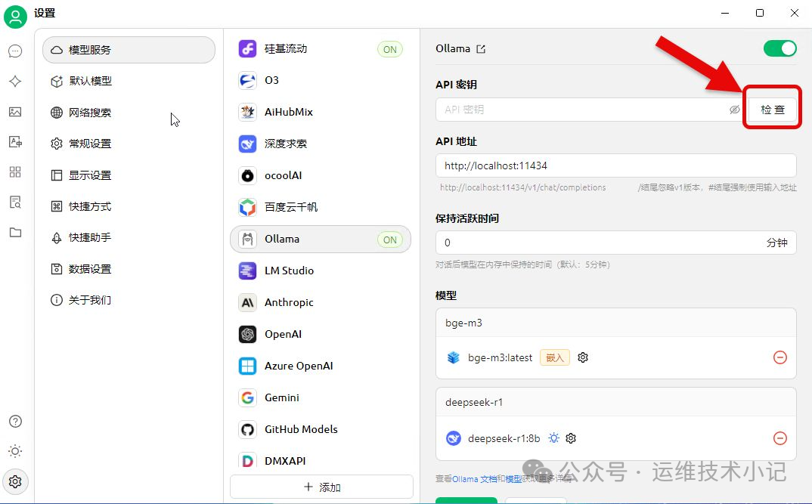
Task: Click the 分钟 unit label
Action: [776, 243]
